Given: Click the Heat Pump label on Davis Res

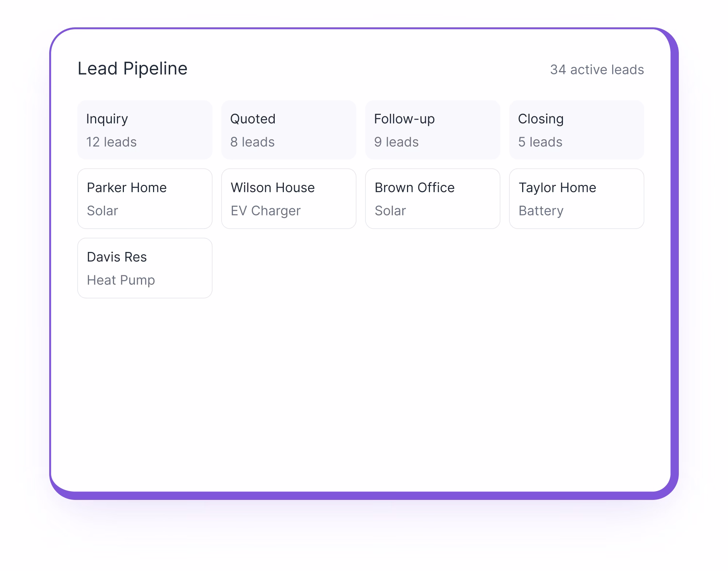Looking at the screenshot, I should pos(121,280).
